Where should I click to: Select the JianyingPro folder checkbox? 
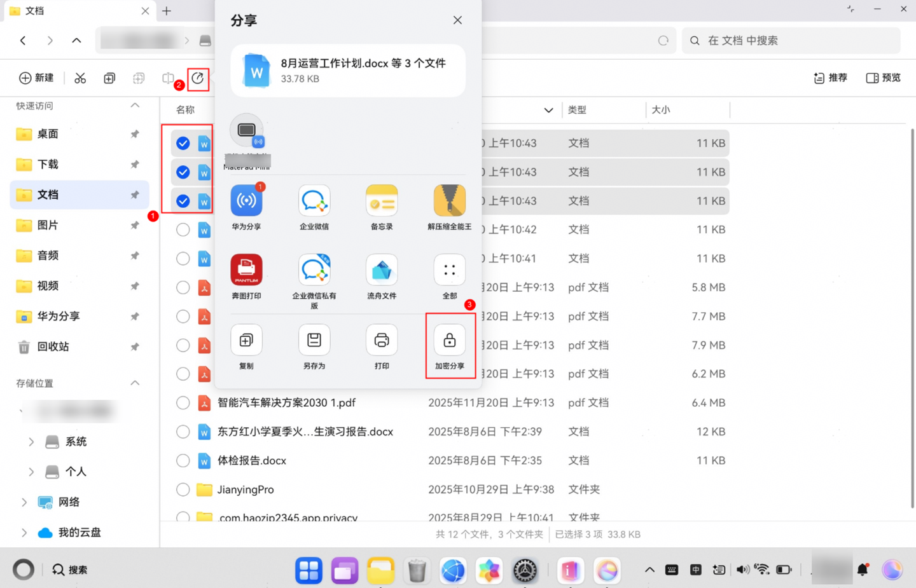tap(183, 489)
